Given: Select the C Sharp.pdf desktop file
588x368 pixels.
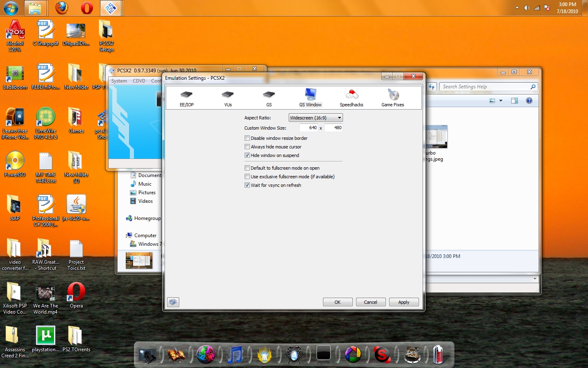Looking at the screenshot, I should (46, 33).
